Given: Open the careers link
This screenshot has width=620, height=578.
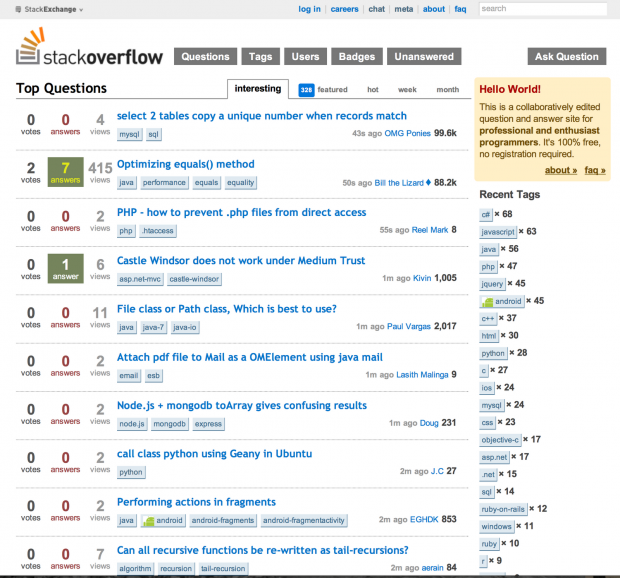Looking at the screenshot, I should pos(344,9).
